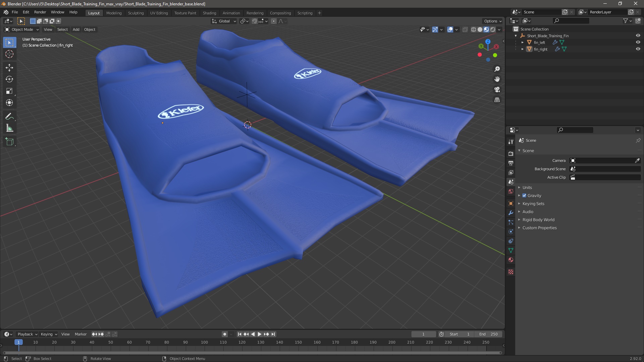Screen dimensions: 644x362
Task: Click the current frame number field
Action: (x=423, y=334)
